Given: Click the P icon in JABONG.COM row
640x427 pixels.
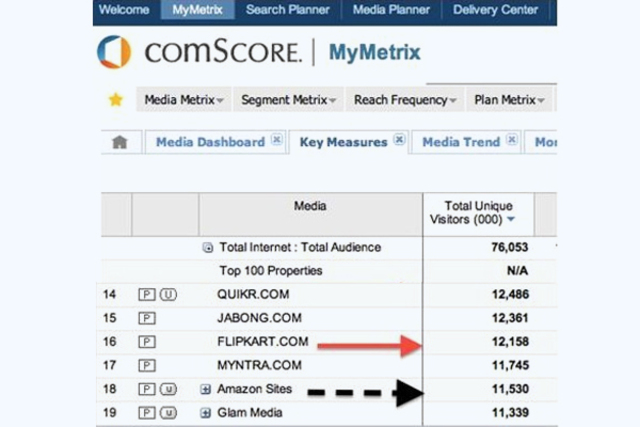Looking at the screenshot, I should 147,318.
